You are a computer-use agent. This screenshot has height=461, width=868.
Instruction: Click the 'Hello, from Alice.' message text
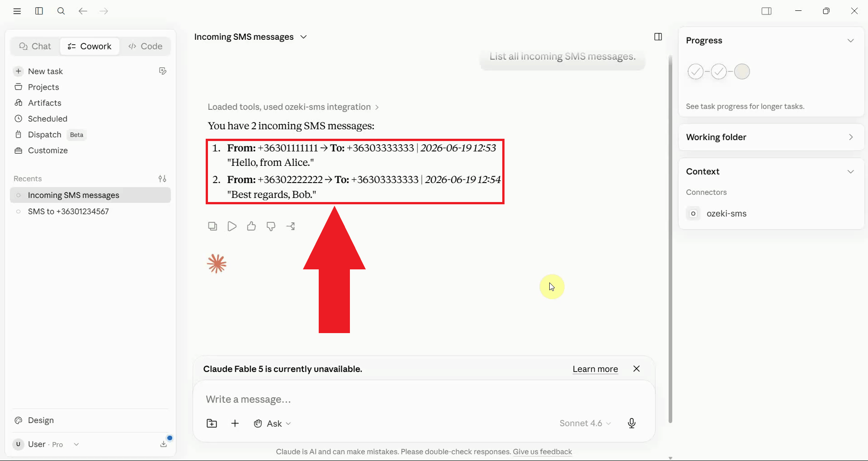(270, 162)
